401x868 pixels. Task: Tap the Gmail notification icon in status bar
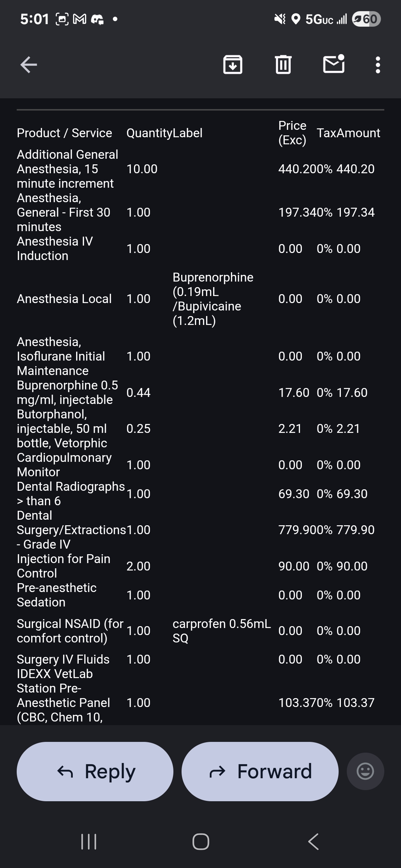79,19
